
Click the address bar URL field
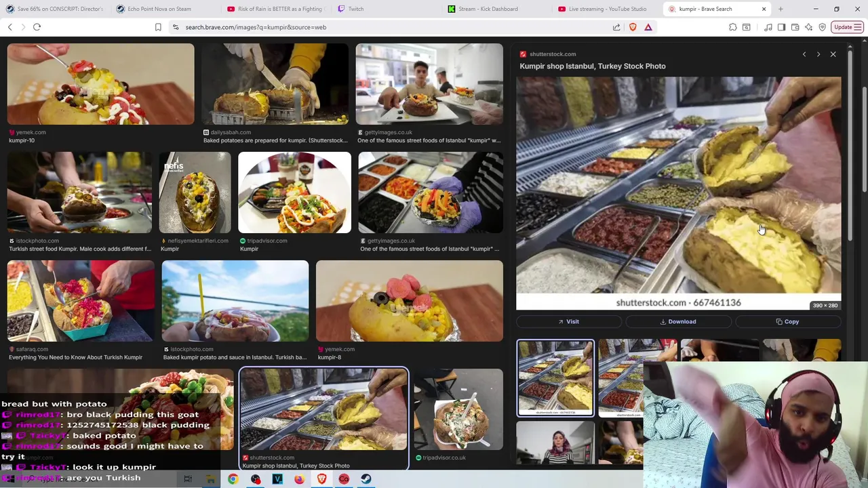tap(393, 27)
